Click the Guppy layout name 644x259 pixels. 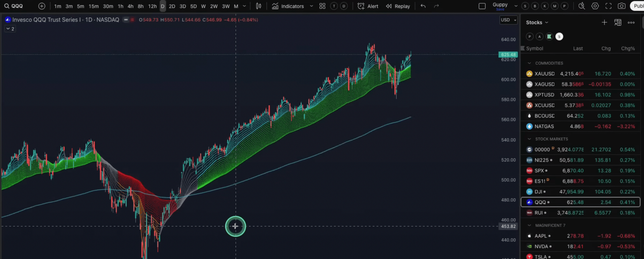(500, 5)
